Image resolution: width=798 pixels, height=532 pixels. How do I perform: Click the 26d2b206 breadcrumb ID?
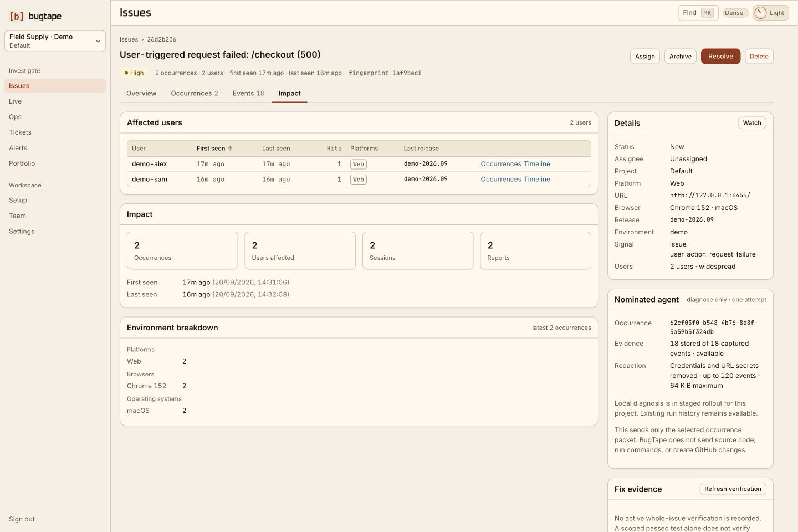click(x=162, y=39)
